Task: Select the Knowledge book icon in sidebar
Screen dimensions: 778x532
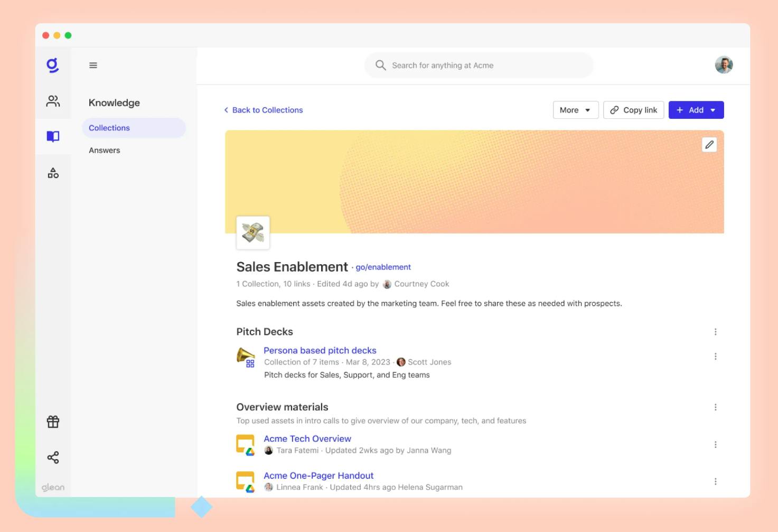Action: point(53,136)
